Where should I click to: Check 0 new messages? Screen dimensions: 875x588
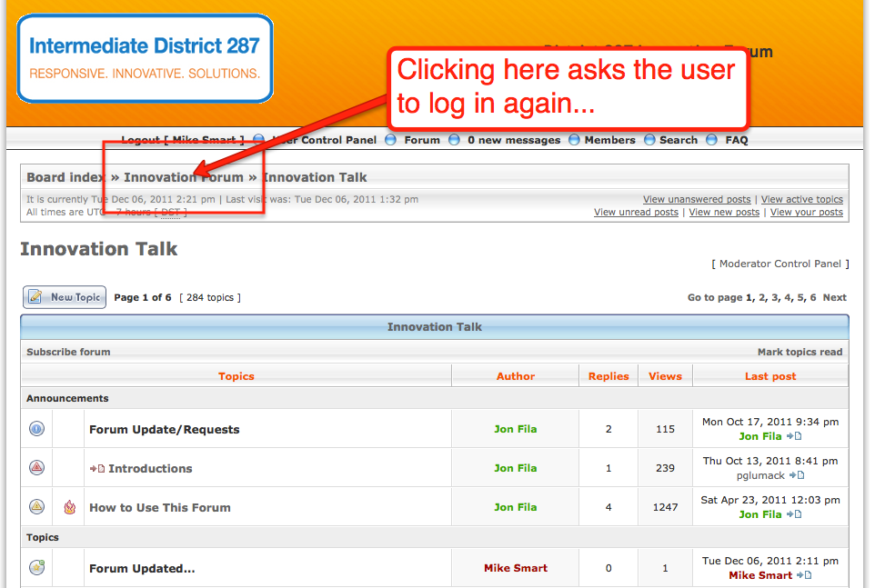[x=513, y=140]
